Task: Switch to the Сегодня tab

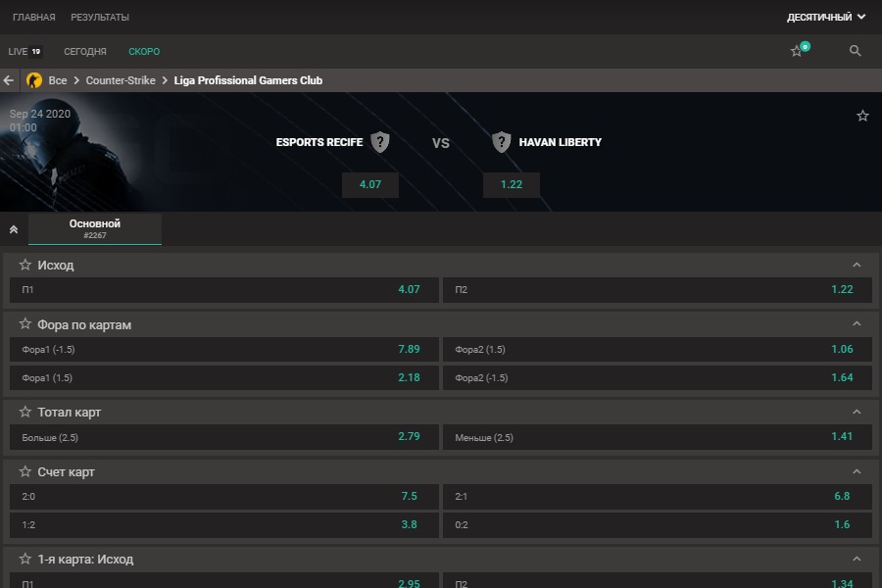Action: click(85, 51)
